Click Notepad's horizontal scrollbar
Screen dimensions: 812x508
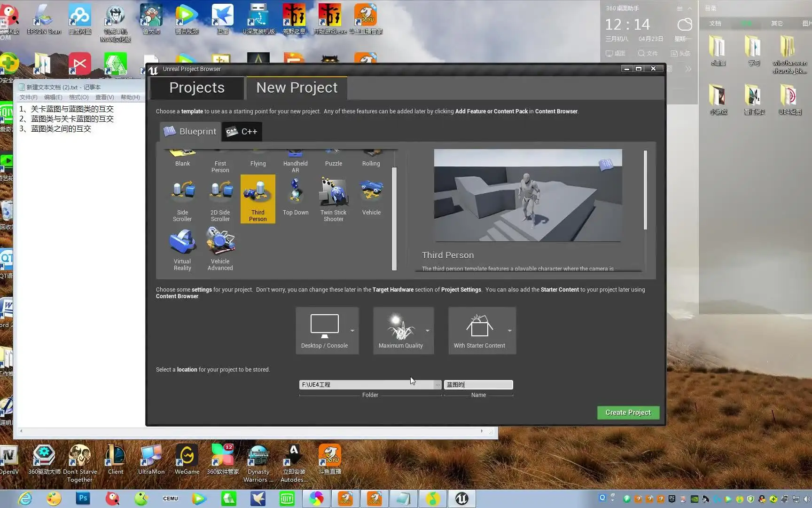(251, 431)
